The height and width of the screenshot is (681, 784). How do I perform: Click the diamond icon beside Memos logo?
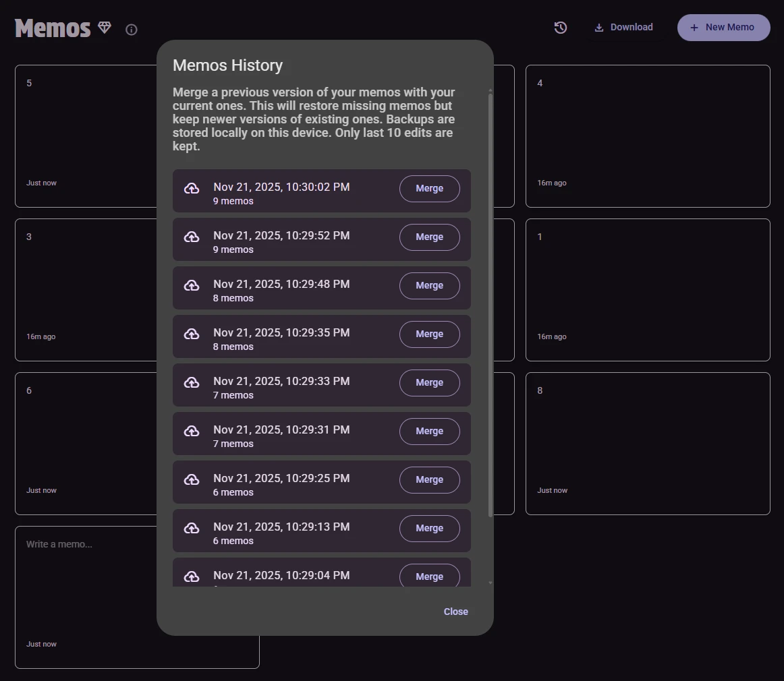point(105,28)
